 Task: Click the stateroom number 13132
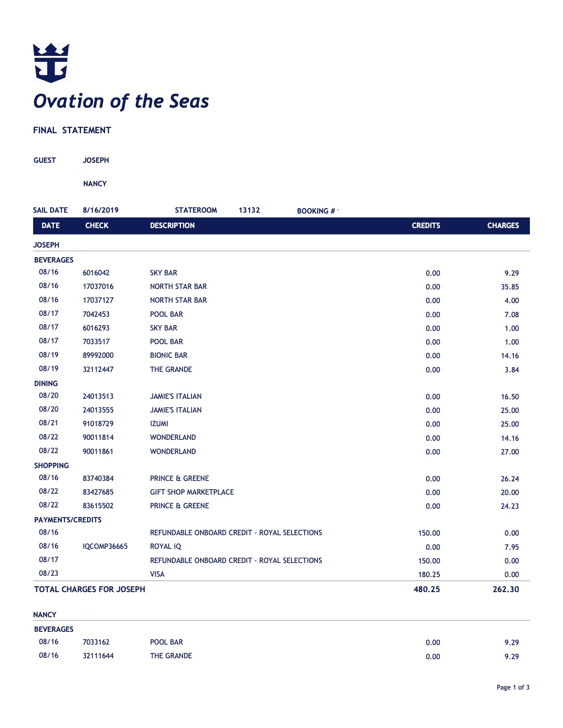tap(249, 210)
